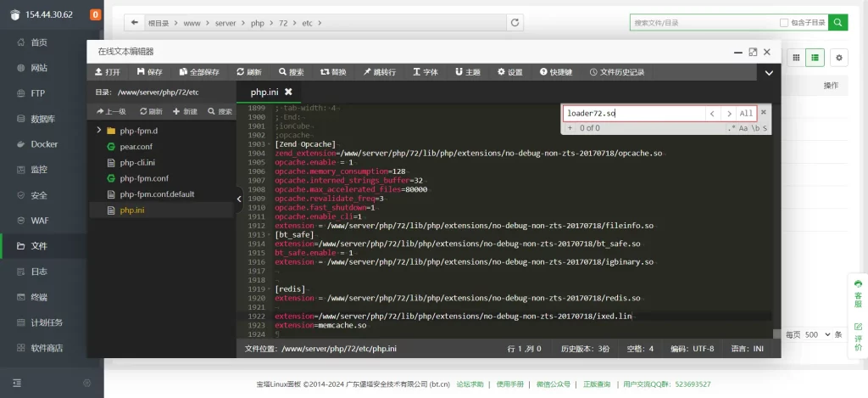This screenshot has height=398, width=868.
Task: Open 文件历史记录 file history
Action: click(x=616, y=72)
